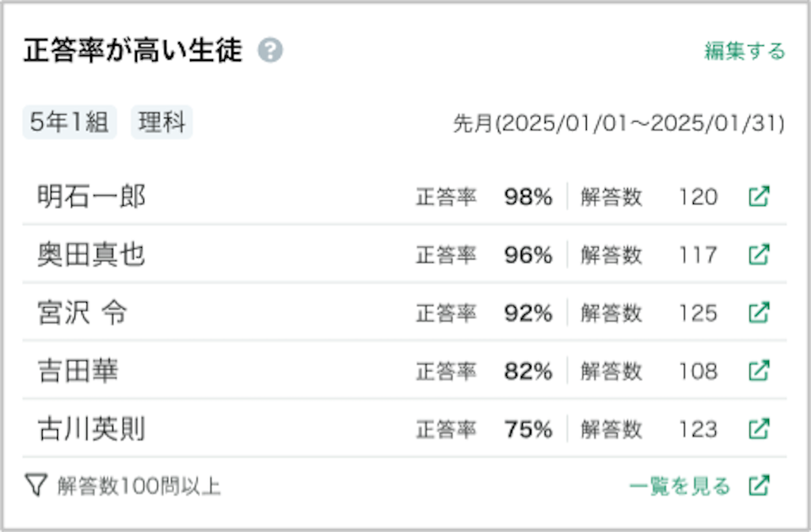Select student name 奥田真也
The image size is (811, 532).
[x=92, y=255]
